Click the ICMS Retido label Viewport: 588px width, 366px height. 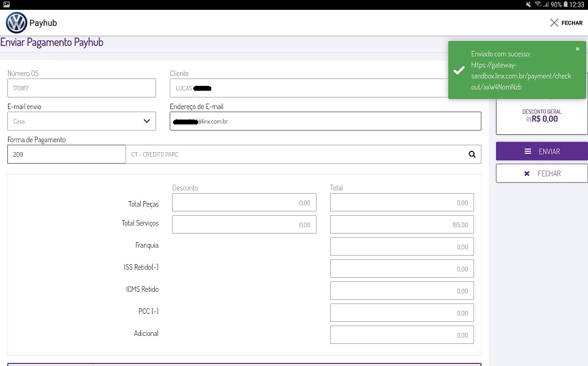pos(143,289)
